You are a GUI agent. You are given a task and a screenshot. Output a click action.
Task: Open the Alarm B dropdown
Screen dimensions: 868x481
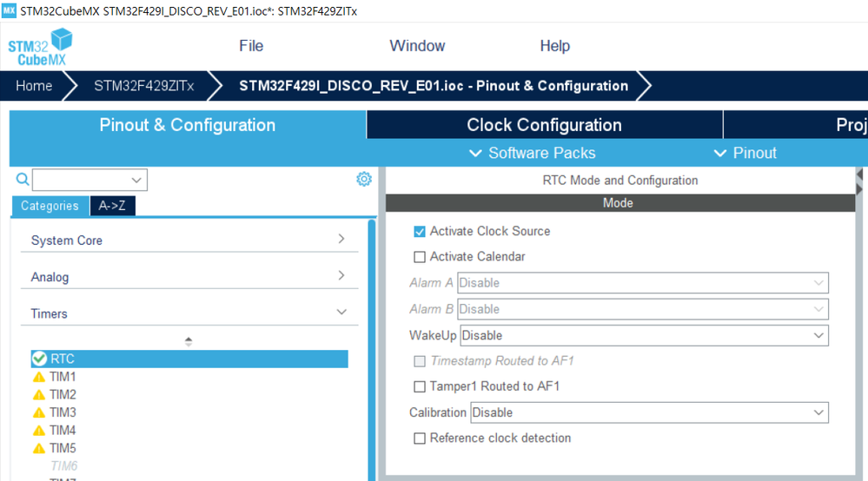tap(643, 309)
